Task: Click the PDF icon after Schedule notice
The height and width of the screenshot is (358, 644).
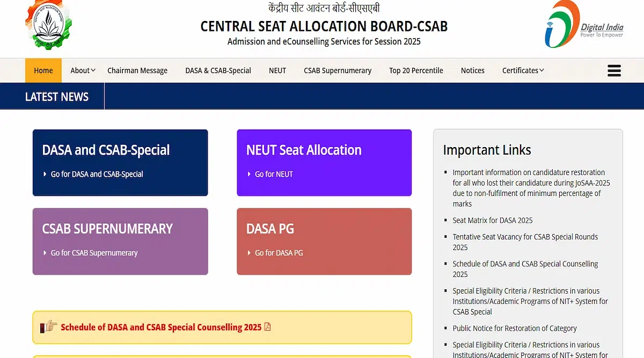Action: (267, 326)
